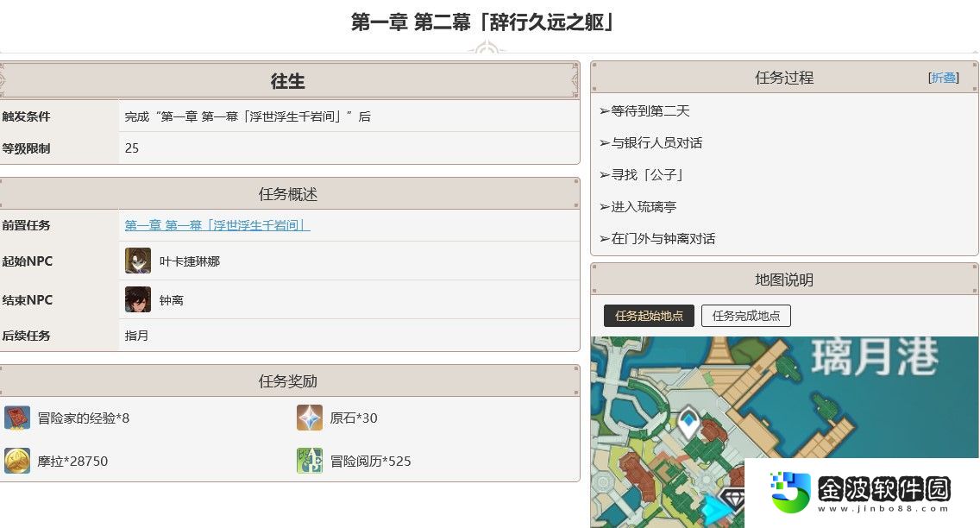Click the 任务奖励 section header
980x528 pixels.
pyautogui.click(x=288, y=380)
